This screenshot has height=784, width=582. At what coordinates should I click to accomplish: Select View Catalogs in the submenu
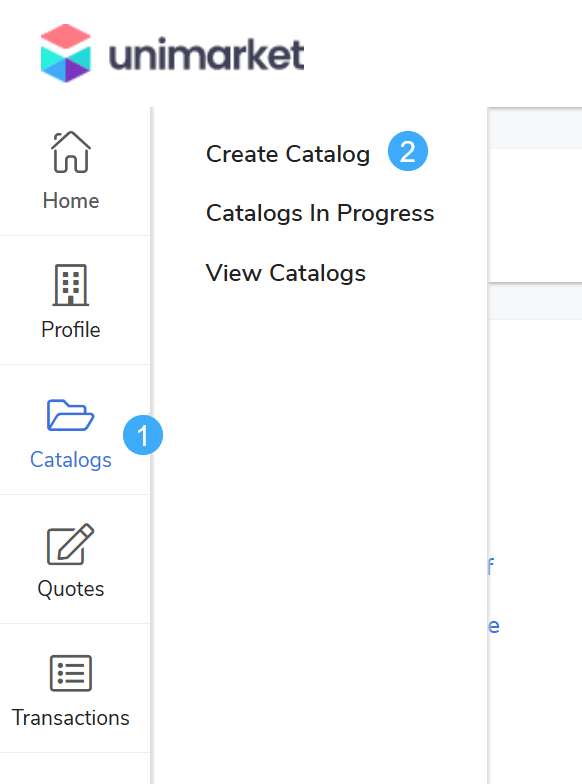pyautogui.click(x=286, y=273)
